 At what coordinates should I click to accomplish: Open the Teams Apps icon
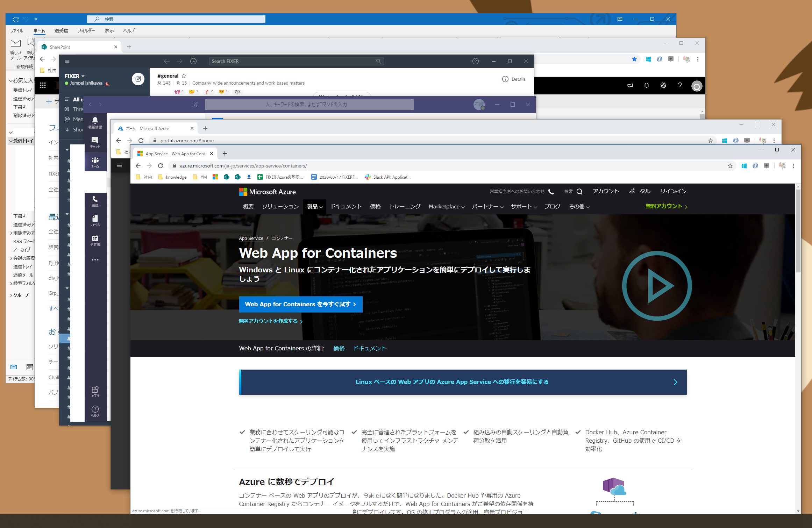pyautogui.click(x=95, y=391)
